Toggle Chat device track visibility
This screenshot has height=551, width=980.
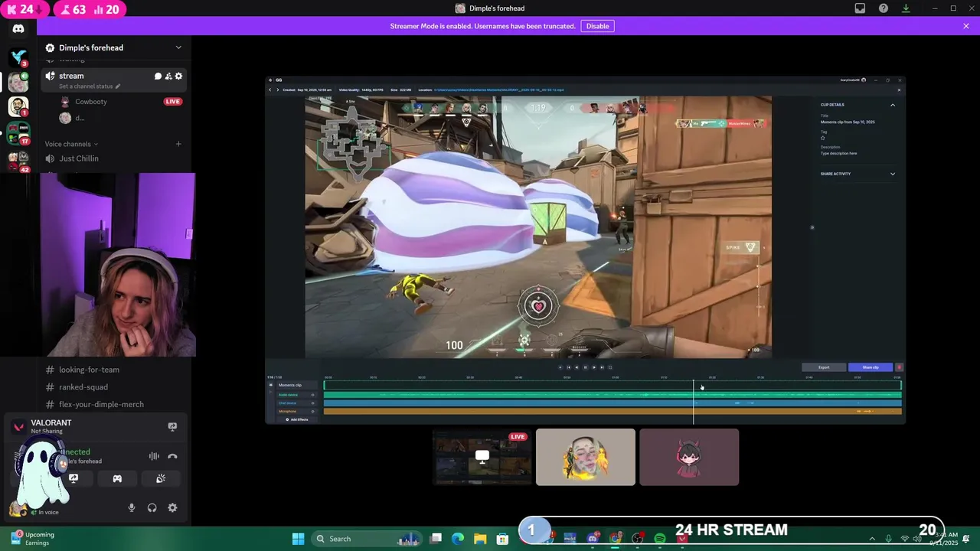[312, 403]
